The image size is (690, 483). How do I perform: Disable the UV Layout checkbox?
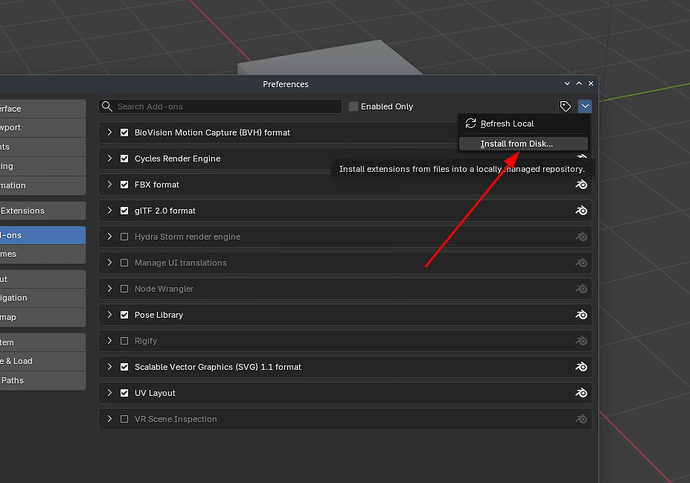[125, 393]
